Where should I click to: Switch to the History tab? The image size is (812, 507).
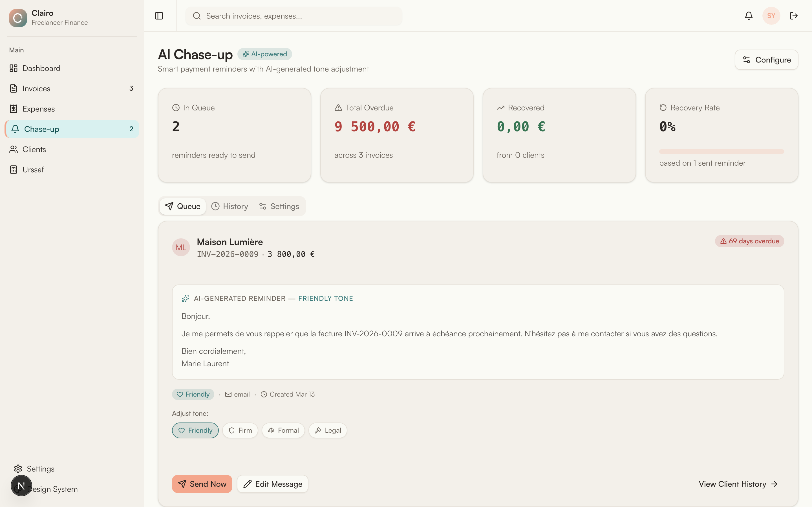coord(230,206)
